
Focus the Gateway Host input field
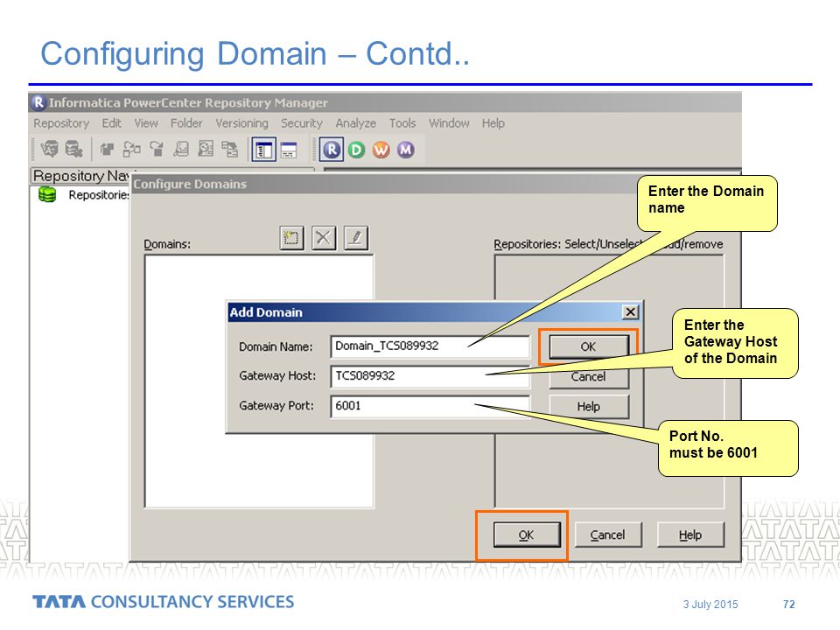coord(430,376)
